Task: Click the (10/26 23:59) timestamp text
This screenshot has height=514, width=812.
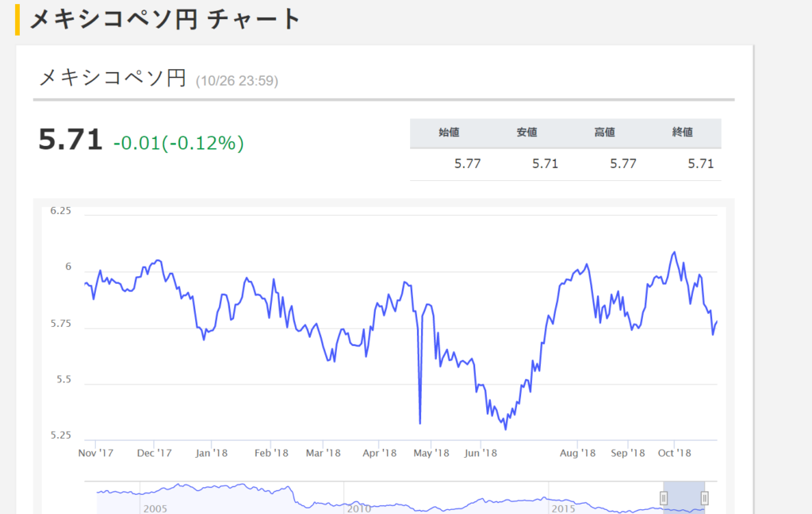Action: (237, 81)
